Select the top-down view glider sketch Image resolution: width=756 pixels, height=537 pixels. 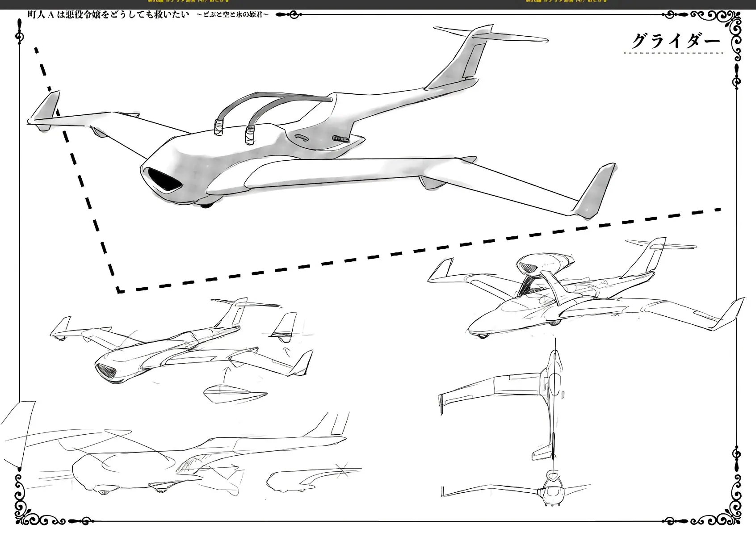pos(503,404)
